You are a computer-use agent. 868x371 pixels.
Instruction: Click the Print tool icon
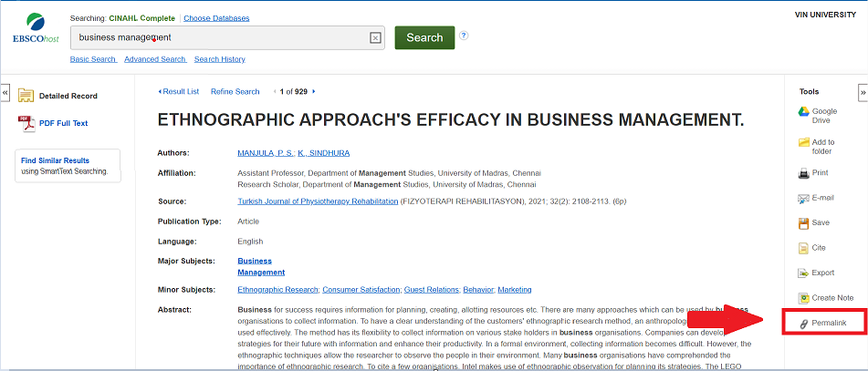point(804,172)
